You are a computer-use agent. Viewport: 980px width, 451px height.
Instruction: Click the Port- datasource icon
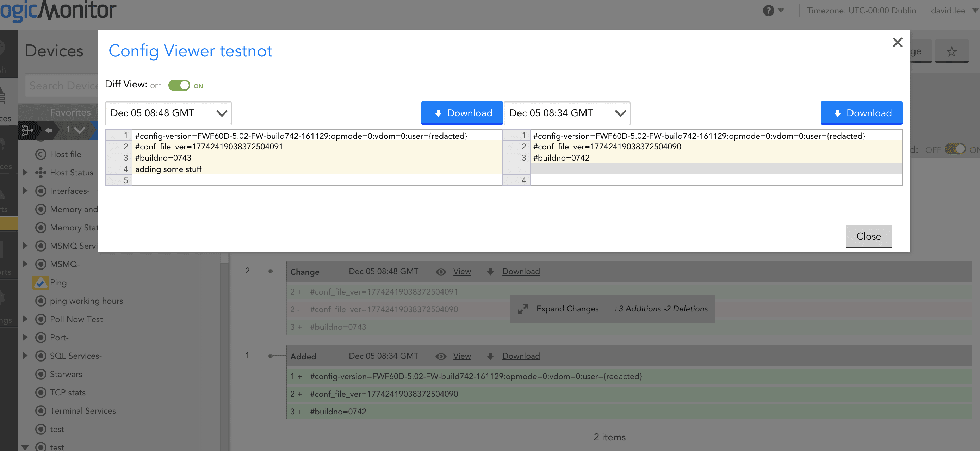(x=41, y=337)
